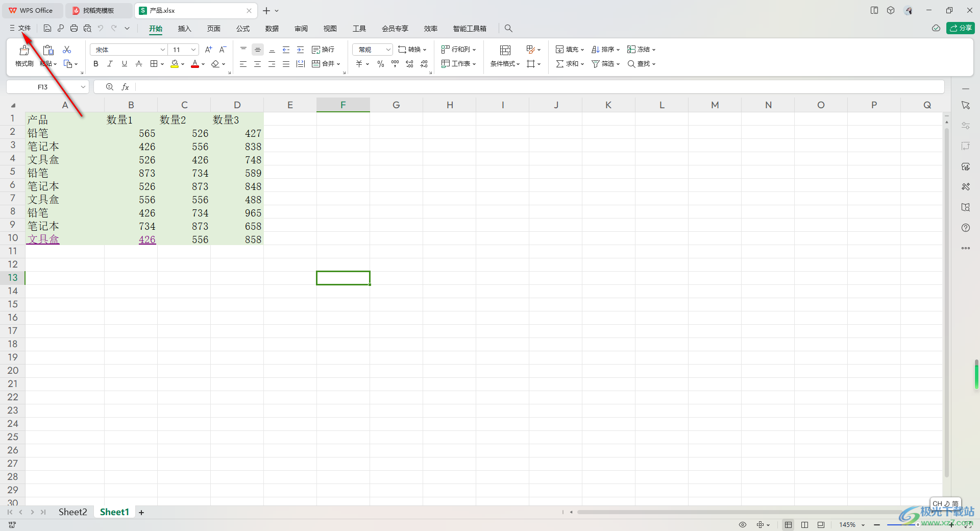The image size is (980, 531).
Task: Click the percent style icon
Action: pos(381,64)
